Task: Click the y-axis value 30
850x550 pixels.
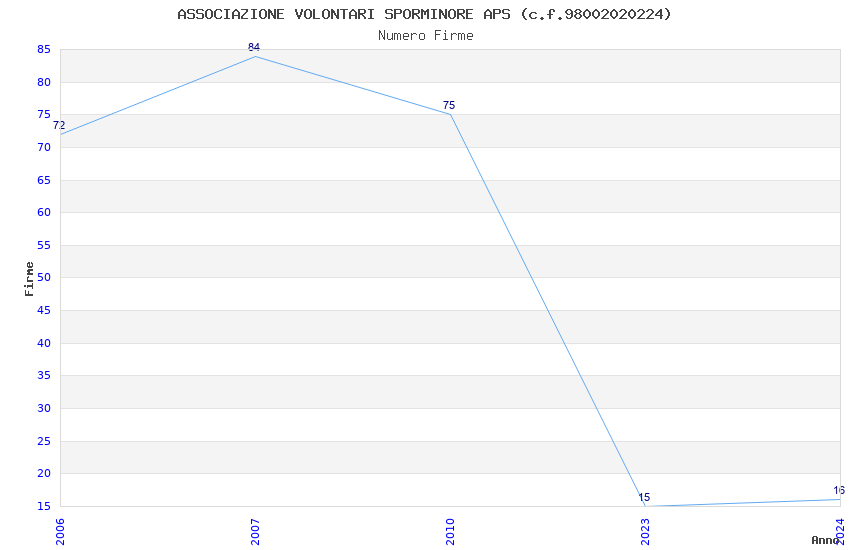Action: coord(44,409)
